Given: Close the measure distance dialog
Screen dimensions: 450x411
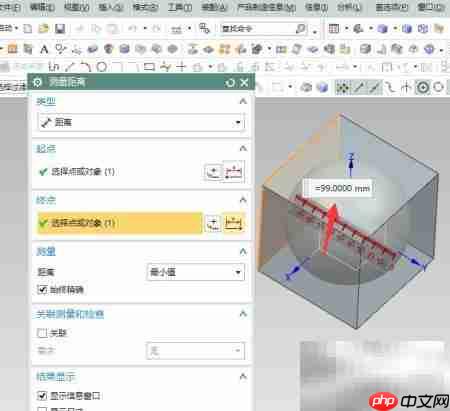Looking at the screenshot, I should point(244,82).
